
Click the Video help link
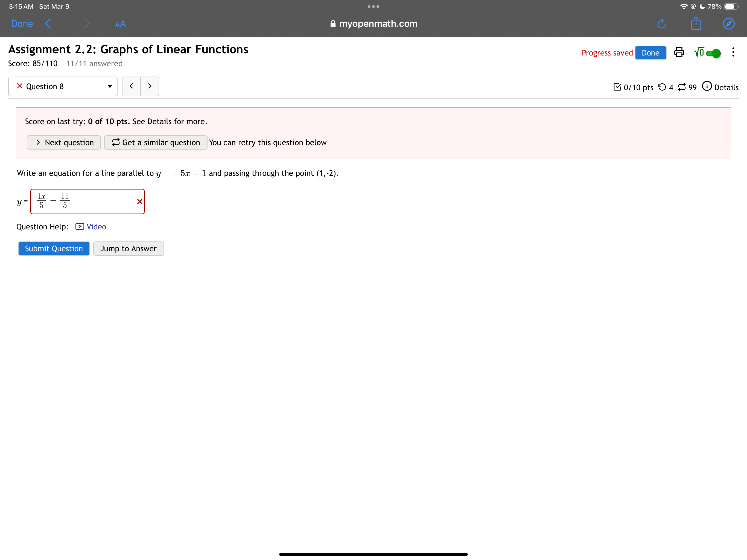pyautogui.click(x=96, y=227)
